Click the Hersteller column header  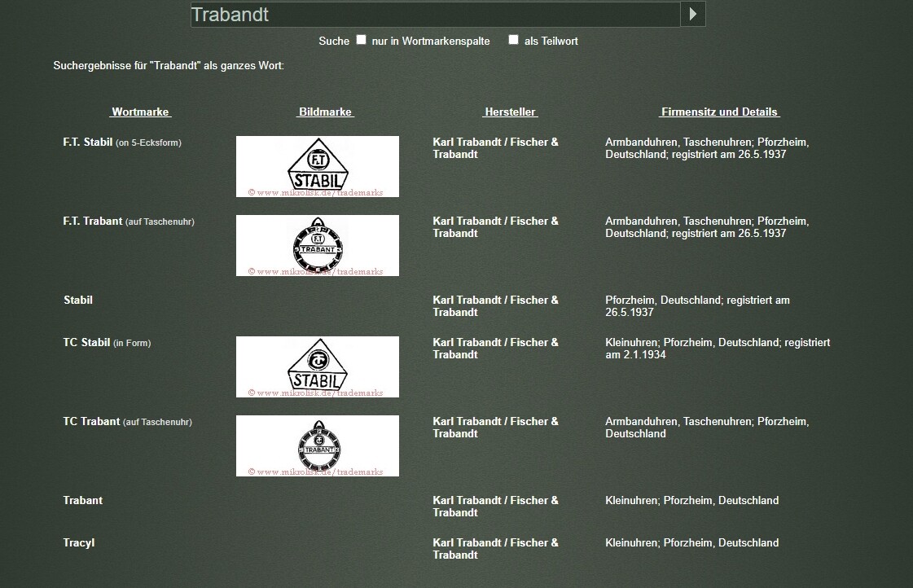coord(510,112)
